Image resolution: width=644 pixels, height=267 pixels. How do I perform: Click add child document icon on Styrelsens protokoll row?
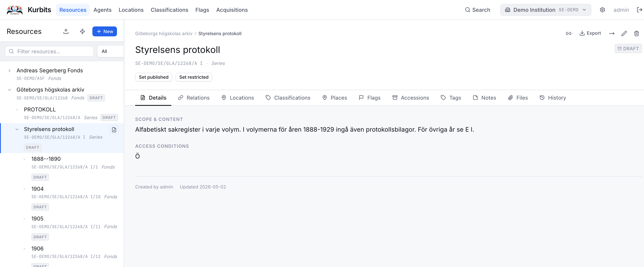pos(114,130)
